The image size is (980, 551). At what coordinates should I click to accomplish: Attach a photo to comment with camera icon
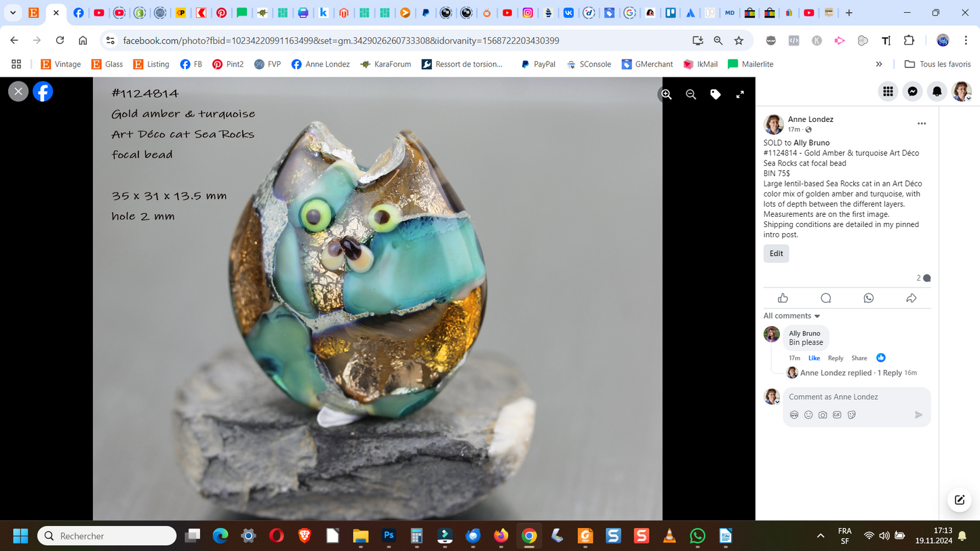823,415
